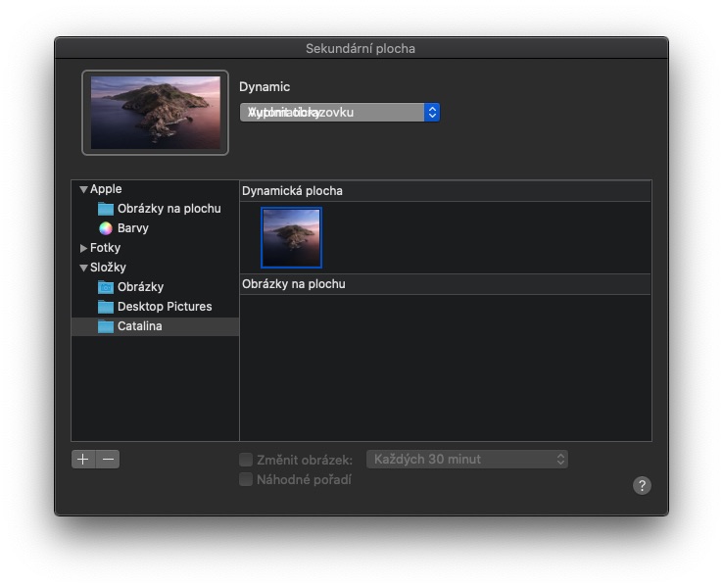
Task: Click the large wallpaper preview image
Action: click(x=156, y=113)
